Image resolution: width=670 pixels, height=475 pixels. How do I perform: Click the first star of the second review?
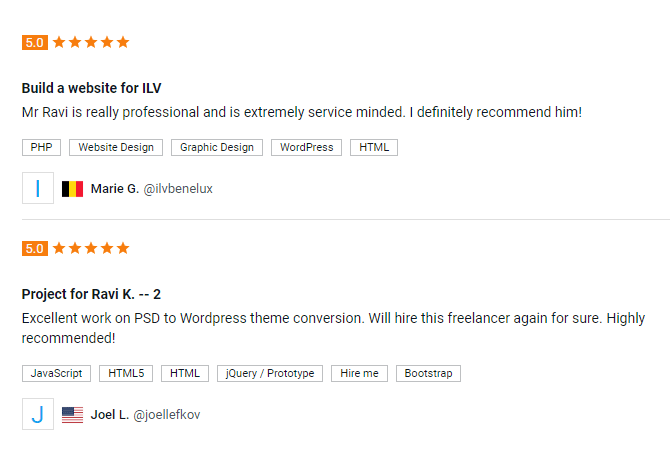point(59,248)
